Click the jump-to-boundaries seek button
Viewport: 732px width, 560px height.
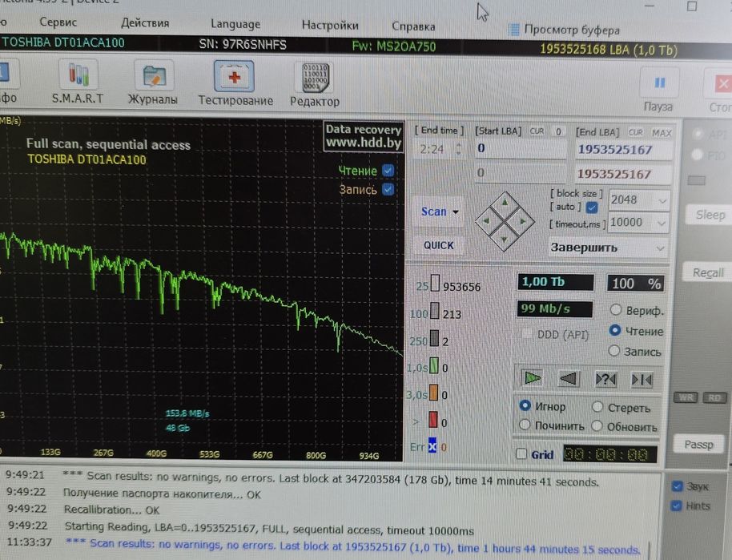tap(642, 380)
